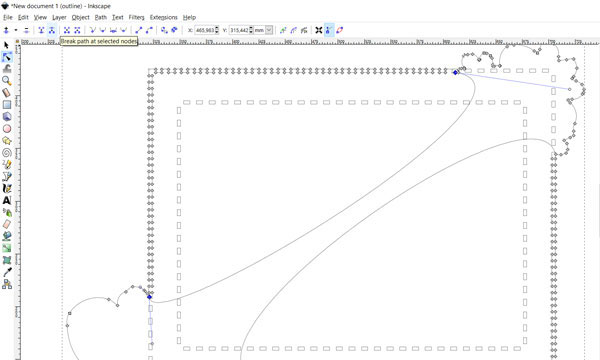The width and height of the screenshot is (600, 360).
Task: Select the Paint bucket fill tool
Action: tap(7, 236)
